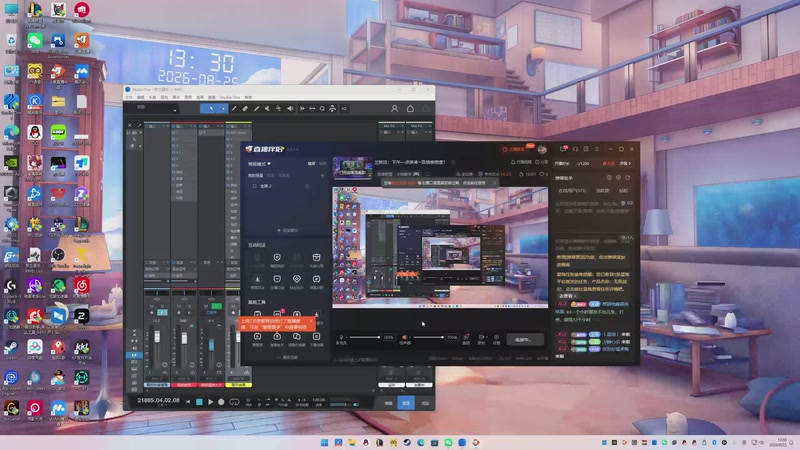The height and width of the screenshot is (450, 800).
Task: Mute the first mixer channel
Action: pos(152,306)
